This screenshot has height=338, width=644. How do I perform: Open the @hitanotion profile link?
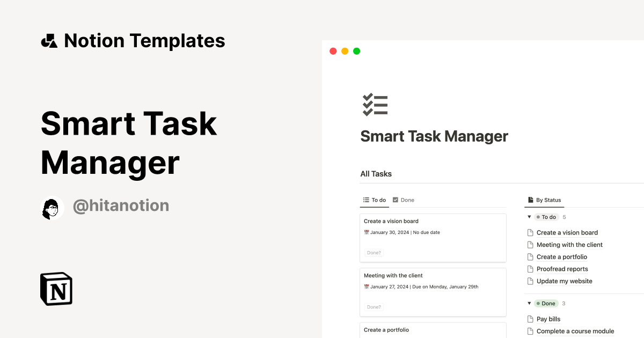click(121, 205)
